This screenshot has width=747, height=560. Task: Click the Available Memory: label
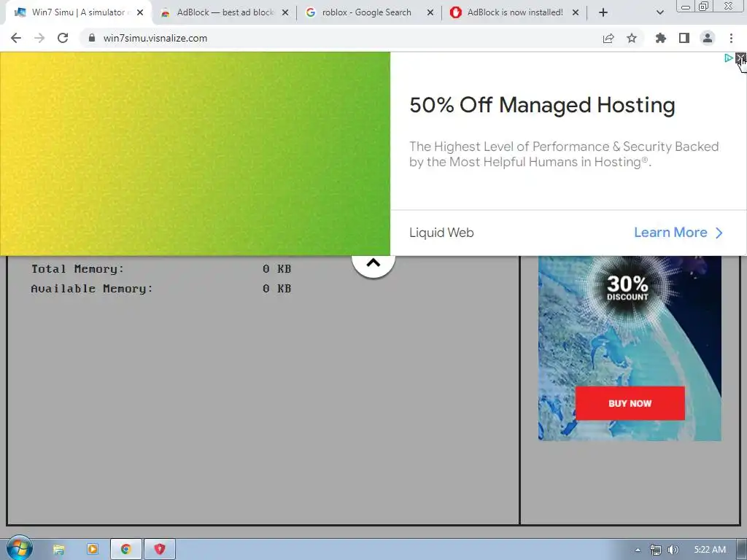[91, 289]
